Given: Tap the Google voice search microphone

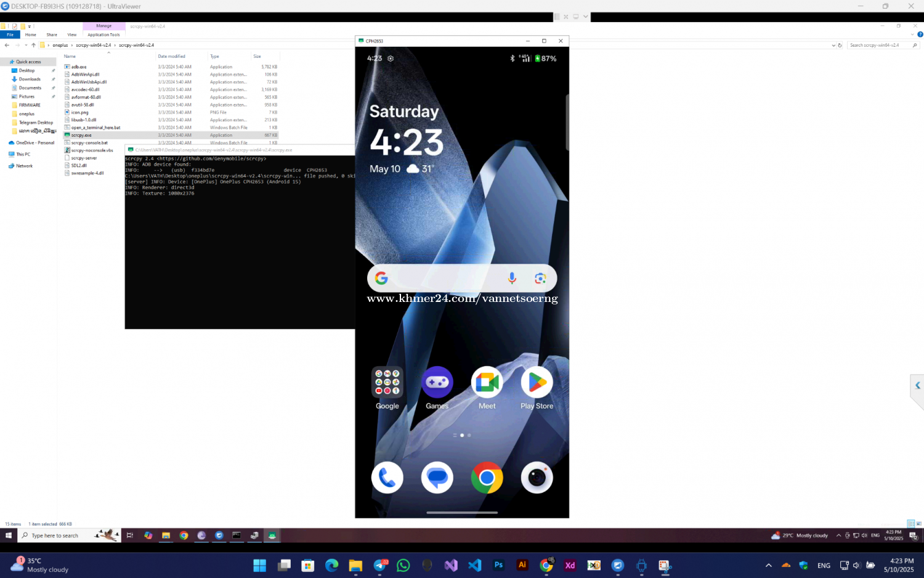Looking at the screenshot, I should [512, 279].
